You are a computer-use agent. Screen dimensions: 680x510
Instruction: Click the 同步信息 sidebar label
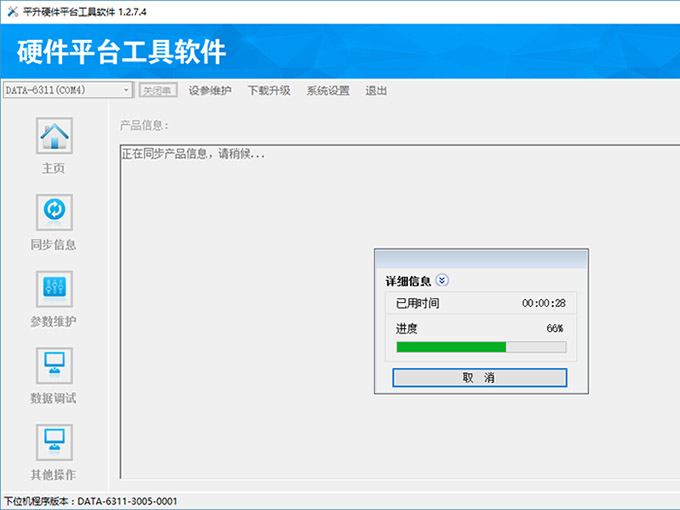tap(53, 245)
